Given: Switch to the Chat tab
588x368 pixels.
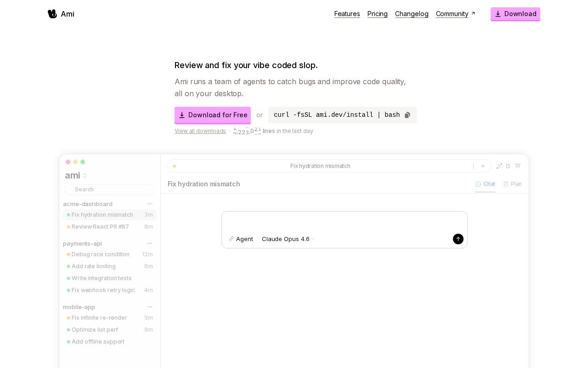Looking at the screenshot, I should tap(485, 184).
